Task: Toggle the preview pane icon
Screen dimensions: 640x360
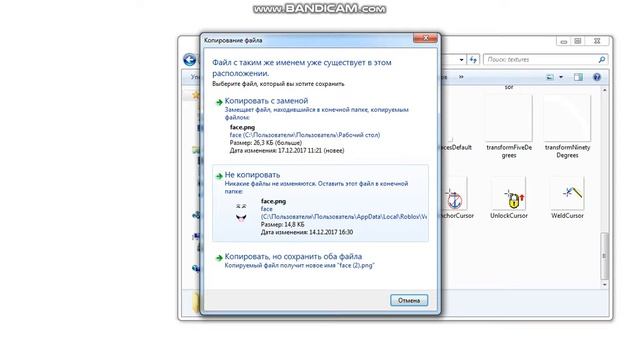Action: tap(578, 77)
